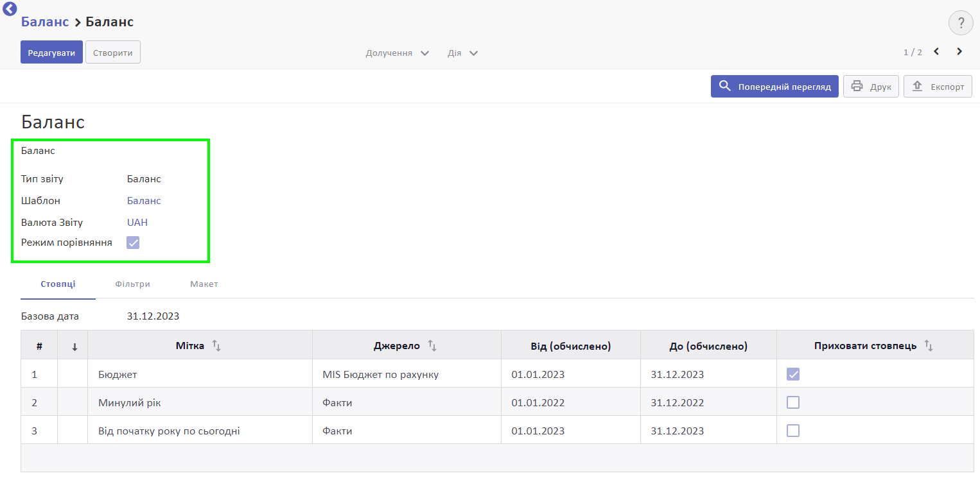Open the Баланс breadcrumb link
Viewport: 980px width, 480px height.
tap(45, 22)
